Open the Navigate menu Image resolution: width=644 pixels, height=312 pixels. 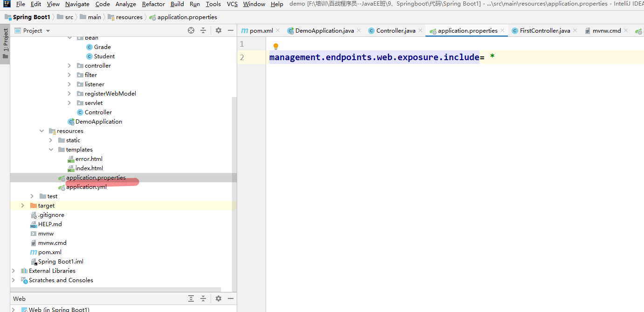pos(77,4)
